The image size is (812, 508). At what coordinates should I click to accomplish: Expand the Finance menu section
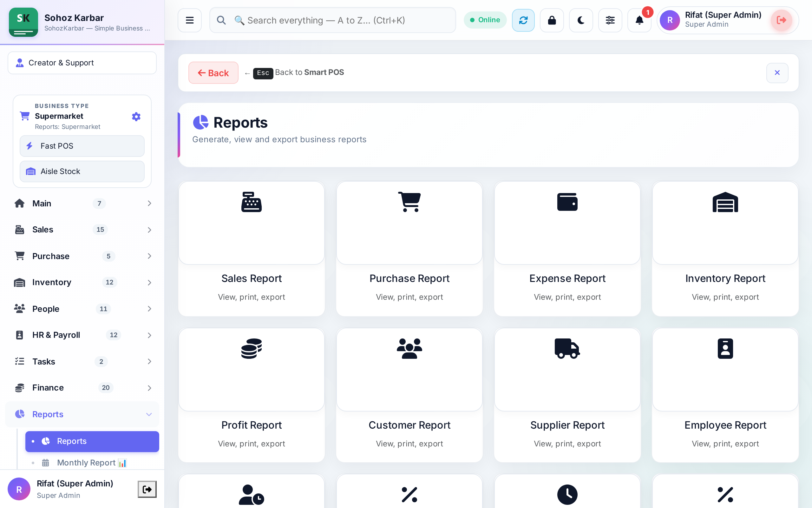tap(82, 388)
